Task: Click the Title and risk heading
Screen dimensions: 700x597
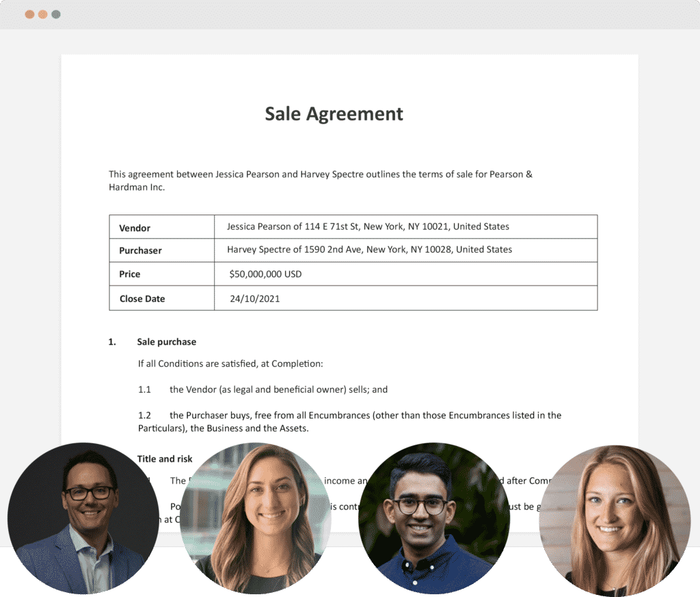Action: tap(164, 458)
